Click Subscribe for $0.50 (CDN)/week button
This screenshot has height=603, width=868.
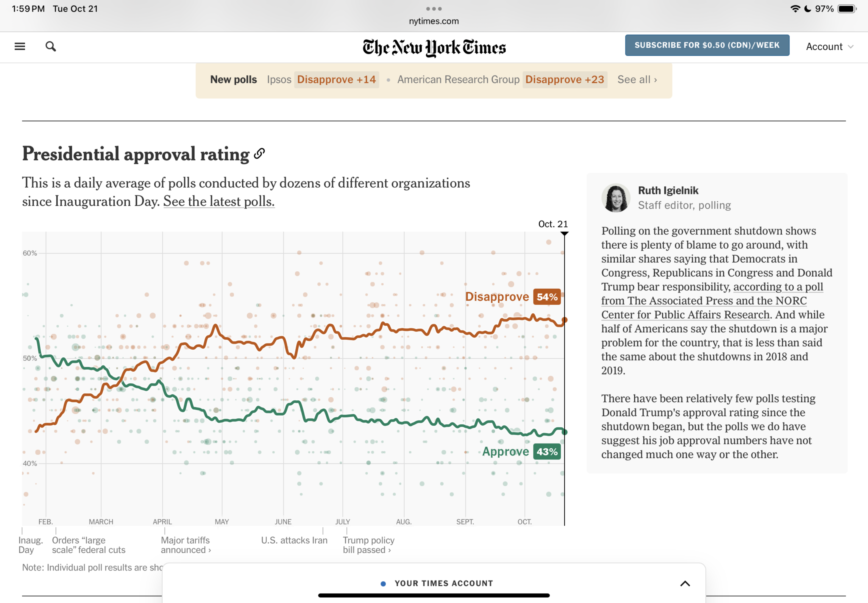point(707,45)
